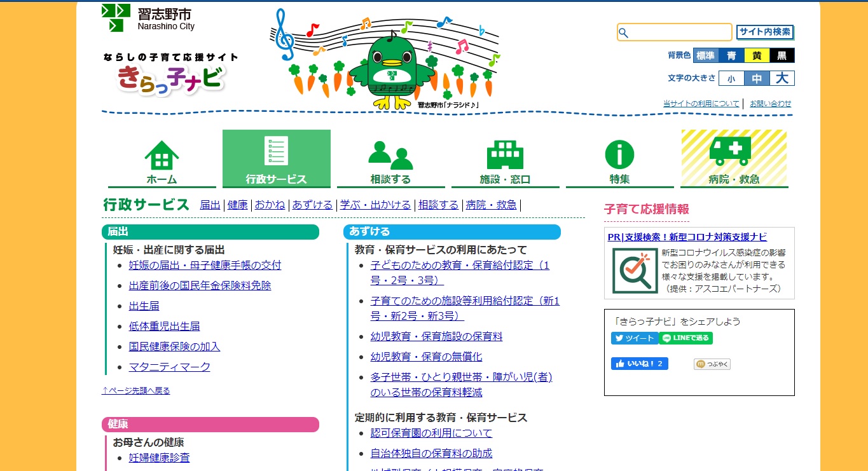Jump to 病院・救急 section anchor link
The height and width of the screenshot is (471, 868).
tap(491, 205)
